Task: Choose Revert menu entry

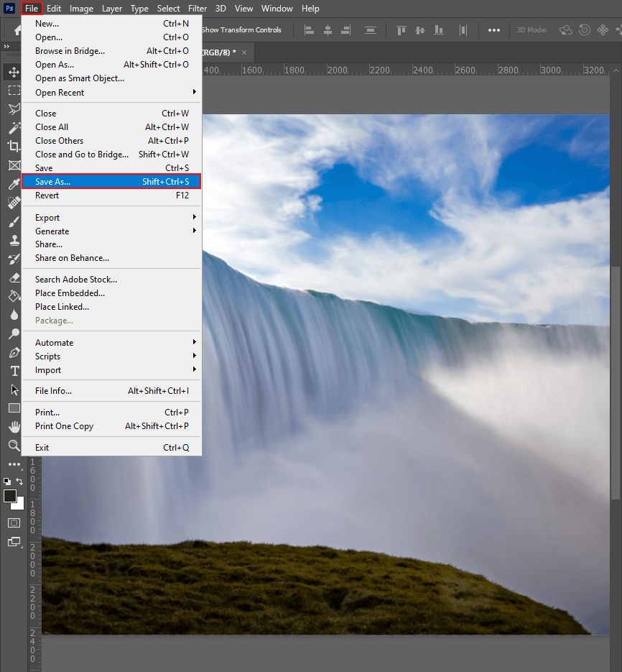Action: (111, 195)
